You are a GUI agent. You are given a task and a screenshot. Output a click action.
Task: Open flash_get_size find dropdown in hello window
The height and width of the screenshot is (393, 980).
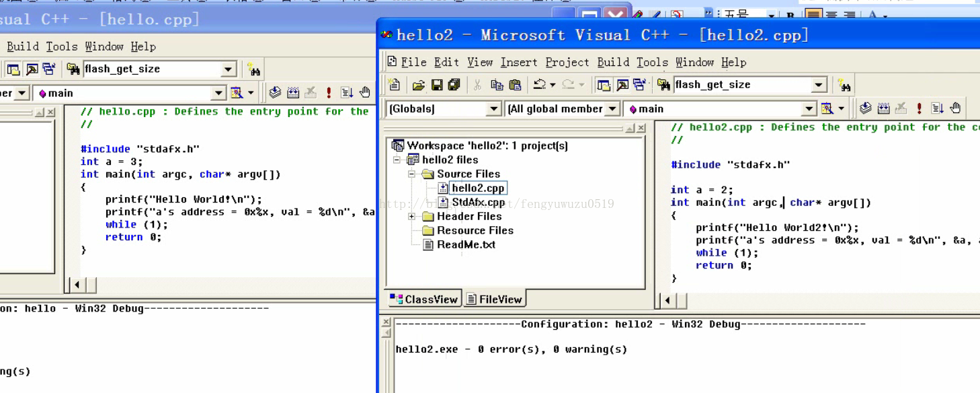pos(228,69)
